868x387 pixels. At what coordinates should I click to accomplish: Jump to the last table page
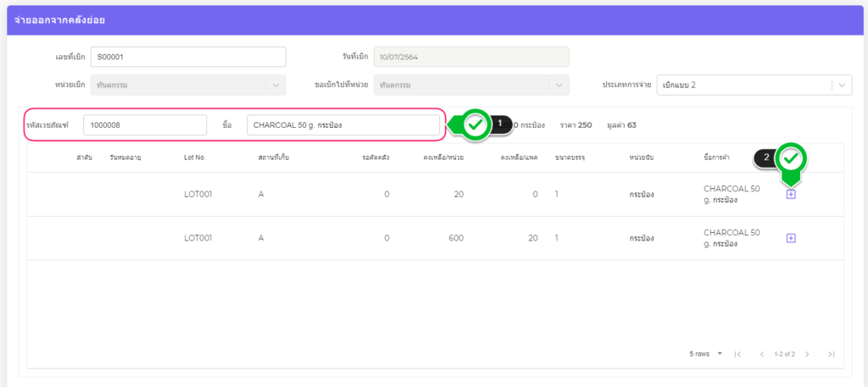(832, 354)
